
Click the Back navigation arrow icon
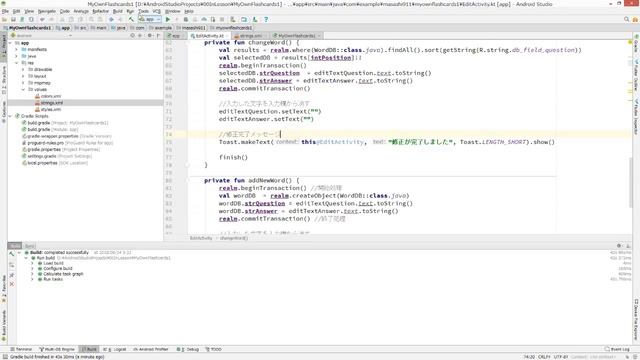[111, 19]
